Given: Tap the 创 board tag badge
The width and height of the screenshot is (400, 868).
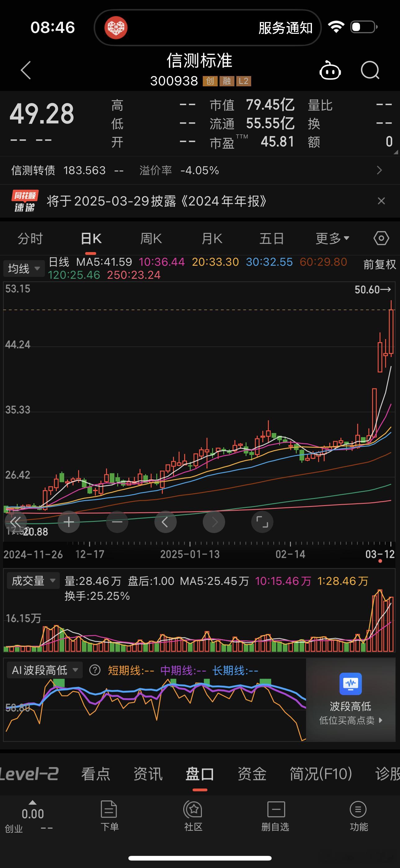Looking at the screenshot, I should tap(210, 81).
